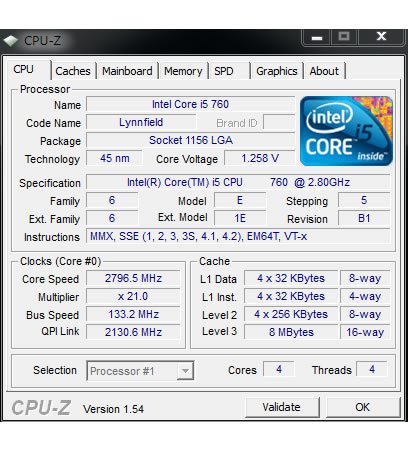Go to the Memory tab
This screenshot has width=408, height=450.
click(183, 71)
